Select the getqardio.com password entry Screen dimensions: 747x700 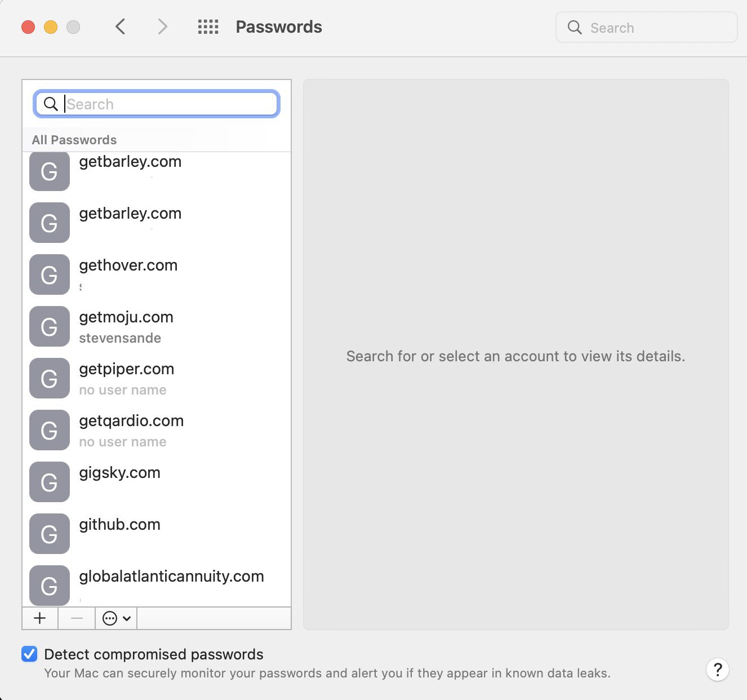point(157,431)
